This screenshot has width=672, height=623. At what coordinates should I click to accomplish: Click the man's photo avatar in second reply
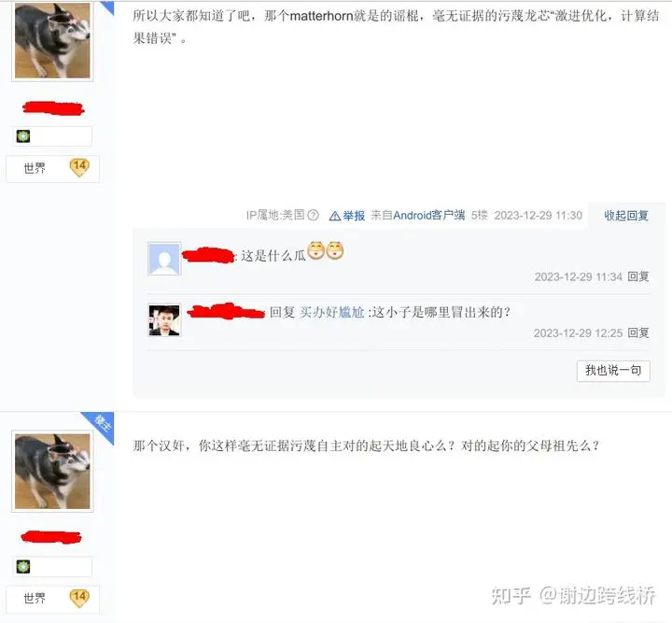pyautogui.click(x=164, y=319)
